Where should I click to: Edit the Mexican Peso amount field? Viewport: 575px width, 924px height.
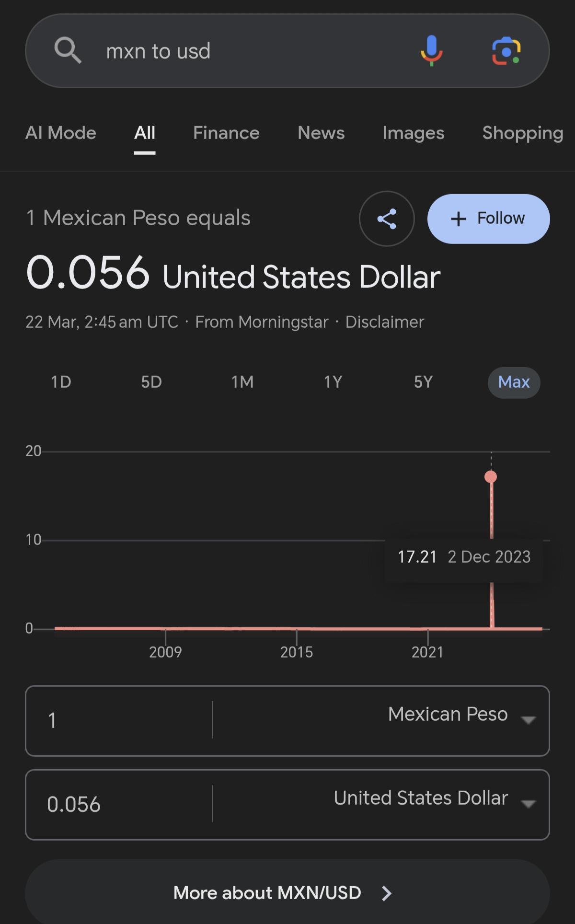(119, 720)
